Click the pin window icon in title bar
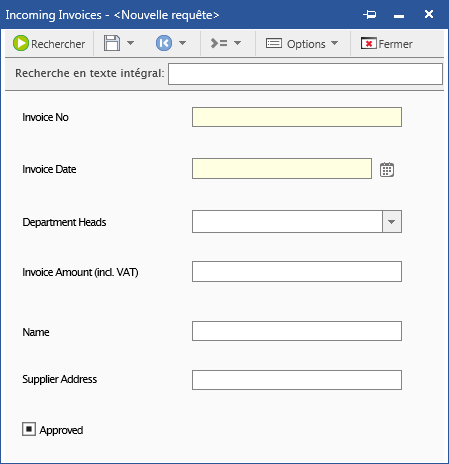Viewport: 449px width, 464px height. click(370, 14)
